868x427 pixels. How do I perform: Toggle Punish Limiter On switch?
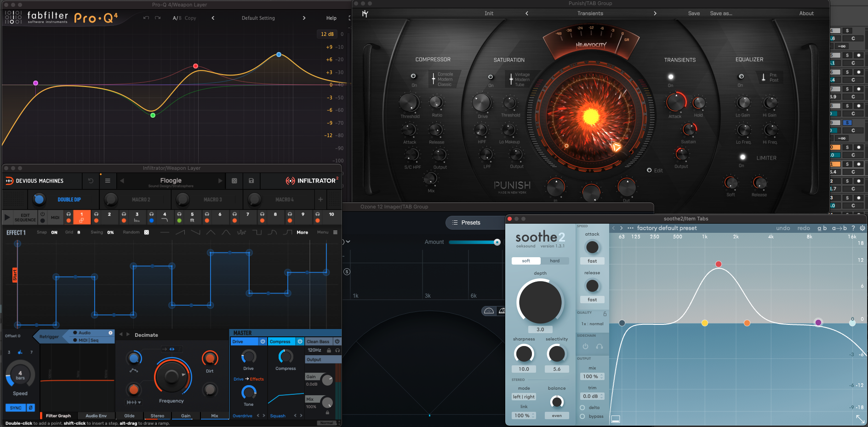click(x=742, y=157)
